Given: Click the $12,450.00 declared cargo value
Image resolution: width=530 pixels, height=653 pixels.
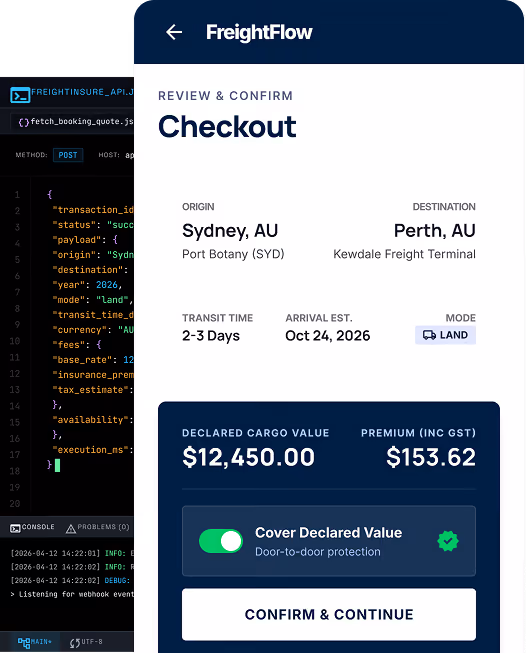Looking at the screenshot, I should (x=249, y=457).
